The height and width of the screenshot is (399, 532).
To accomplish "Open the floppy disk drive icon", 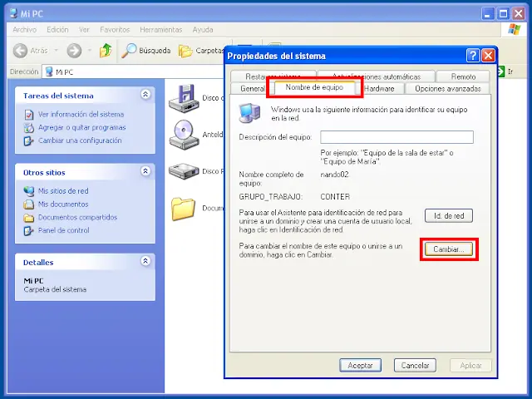I will click(184, 98).
